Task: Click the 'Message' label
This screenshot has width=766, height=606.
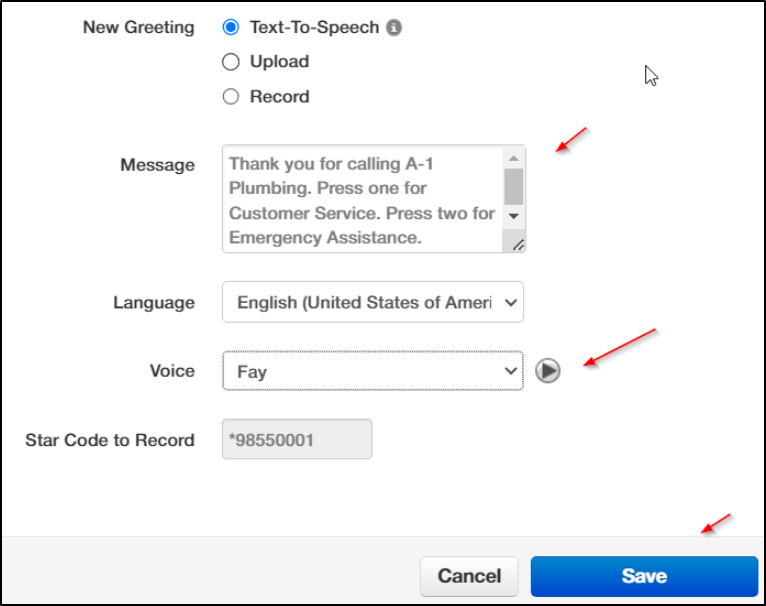Action: click(157, 165)
